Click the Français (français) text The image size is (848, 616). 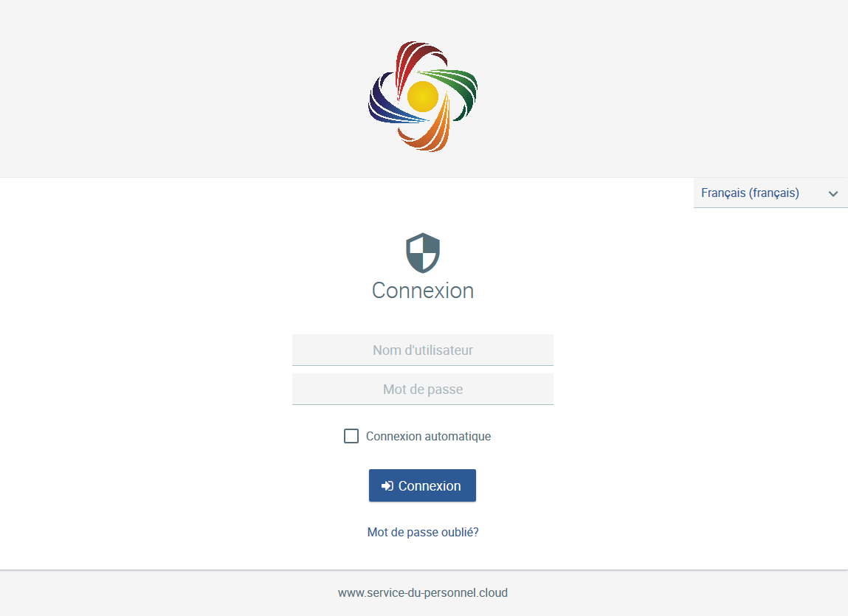click(750, 193)
